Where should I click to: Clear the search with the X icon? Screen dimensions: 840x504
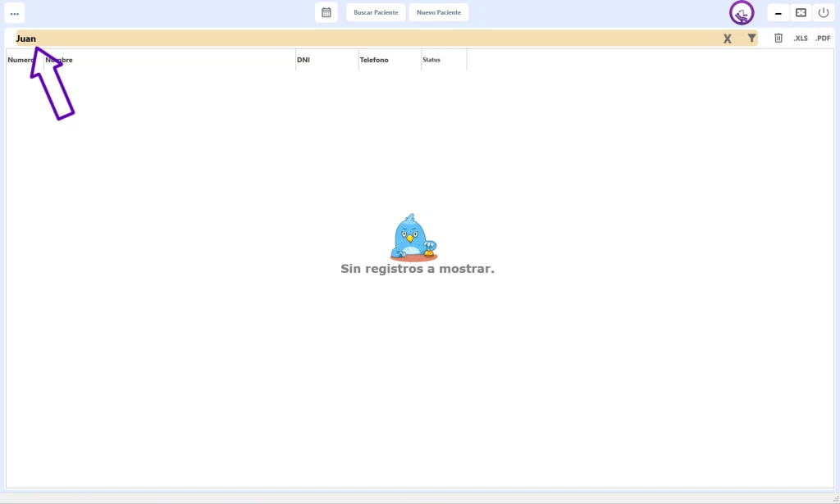[x=727, y=39]
